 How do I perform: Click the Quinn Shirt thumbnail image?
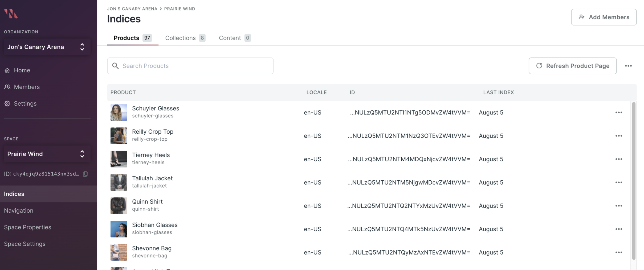point(119,206)
